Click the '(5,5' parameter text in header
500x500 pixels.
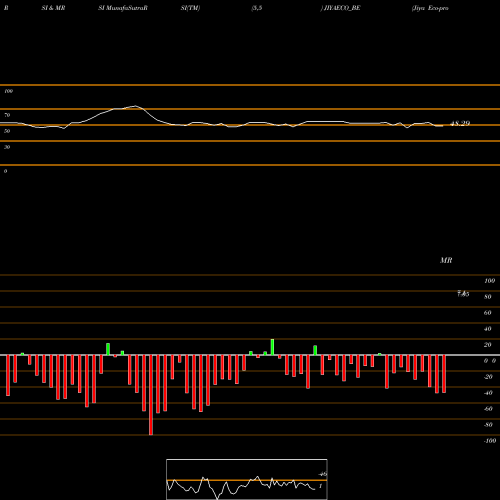point(257,8)
